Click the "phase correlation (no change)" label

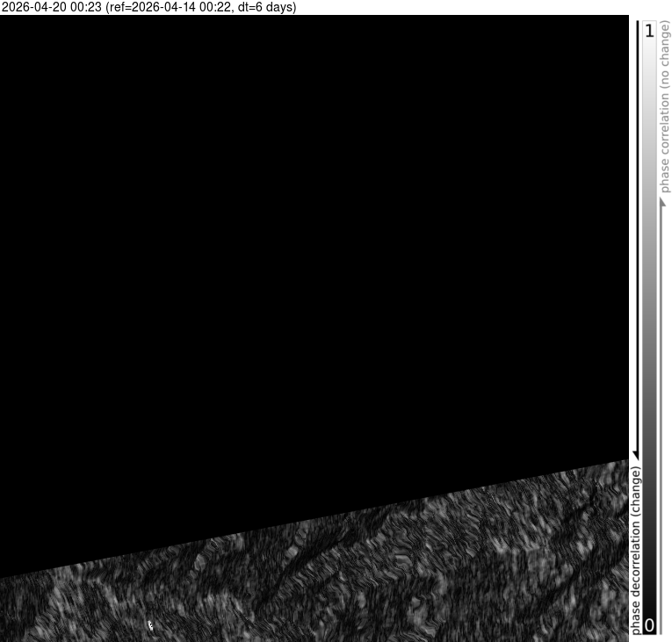pyautogui.click(x=665, y=105)
